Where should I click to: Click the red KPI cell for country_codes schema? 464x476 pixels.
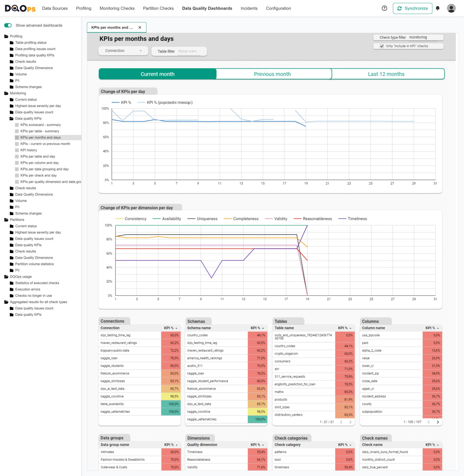click(257, 335)
